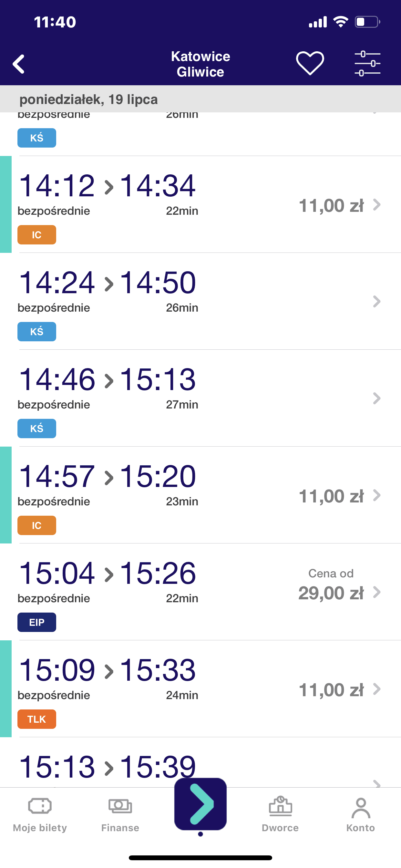Open the Dworce stations tab
Screen dimensions: 401x868
[x=280, y=815]
